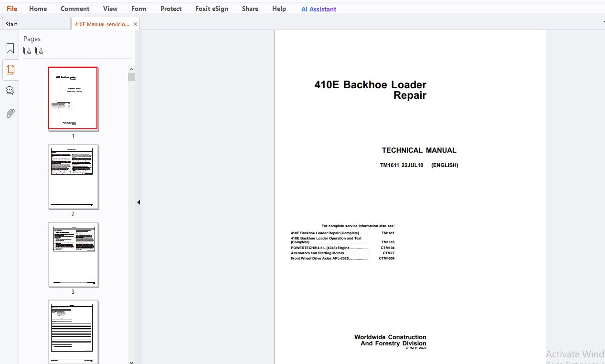Screen dimensions: 605x364
Task: Click 'For complete service information also see:'
Action: (x=358, y=226)
